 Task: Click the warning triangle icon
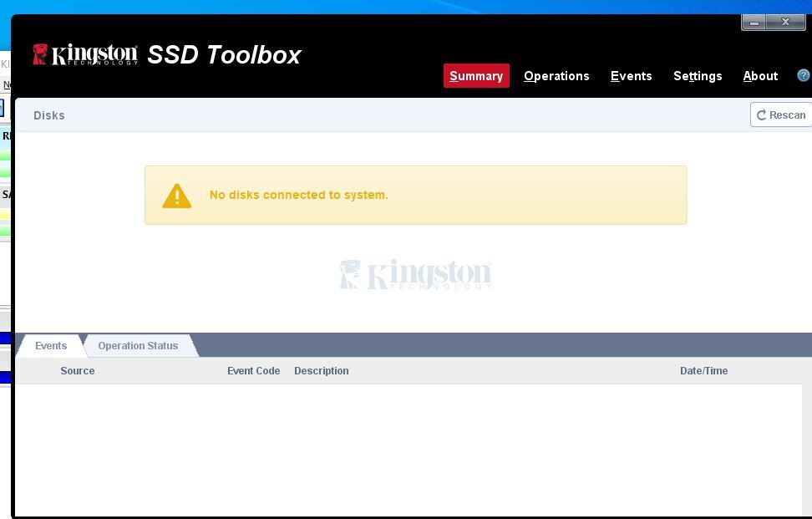176,196
